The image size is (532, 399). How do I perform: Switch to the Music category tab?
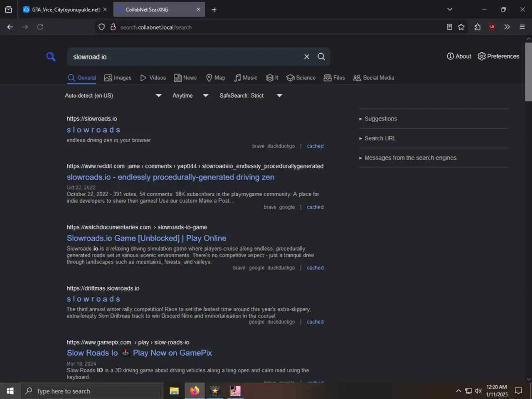(246, 78)
